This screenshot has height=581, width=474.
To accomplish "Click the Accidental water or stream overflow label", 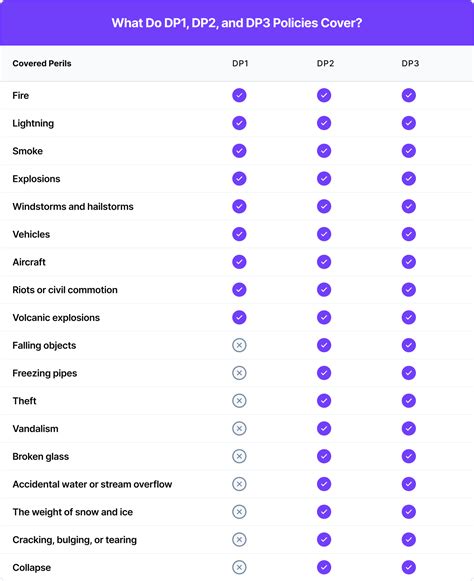I will [92, 484].
